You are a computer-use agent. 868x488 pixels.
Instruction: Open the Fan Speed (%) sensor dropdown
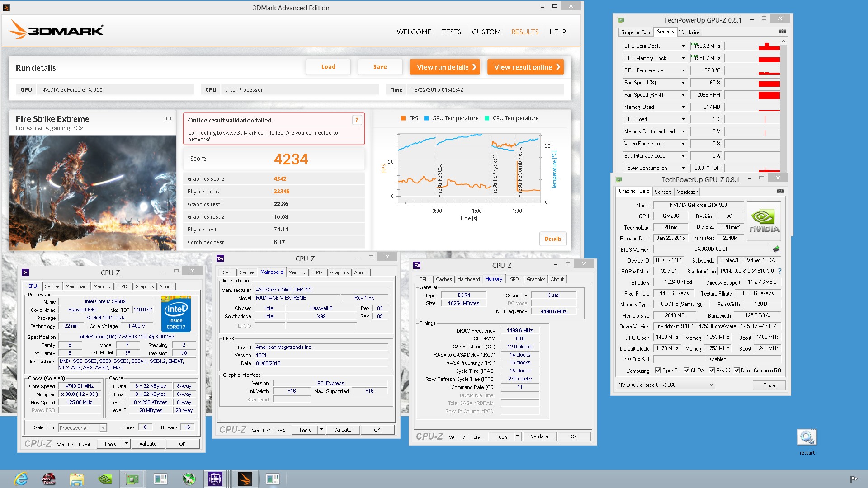(683, 83)
